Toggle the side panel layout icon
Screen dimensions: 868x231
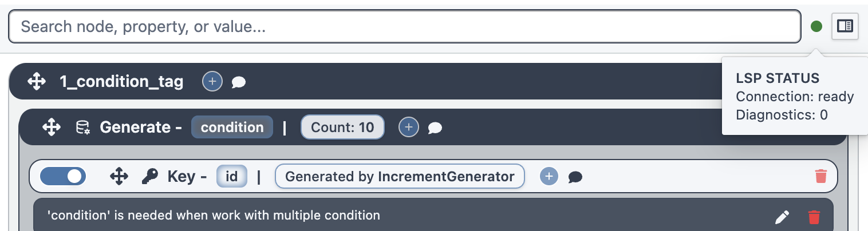point(845,26)
